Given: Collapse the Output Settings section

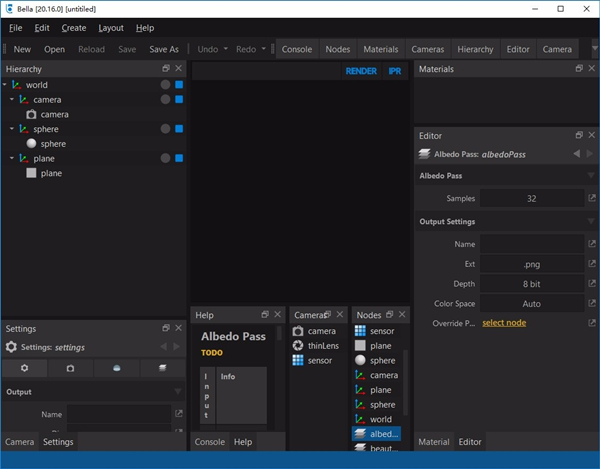Looking at the screenshot, I should click(591, 222).
